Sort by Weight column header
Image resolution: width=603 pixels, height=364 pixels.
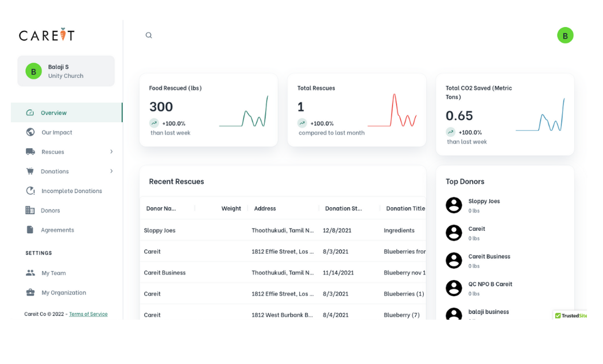click(x=231, y=208)
